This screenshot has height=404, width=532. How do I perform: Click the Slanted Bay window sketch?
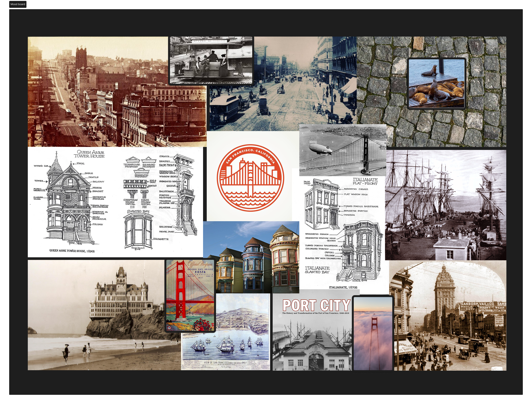pos(138,230)
